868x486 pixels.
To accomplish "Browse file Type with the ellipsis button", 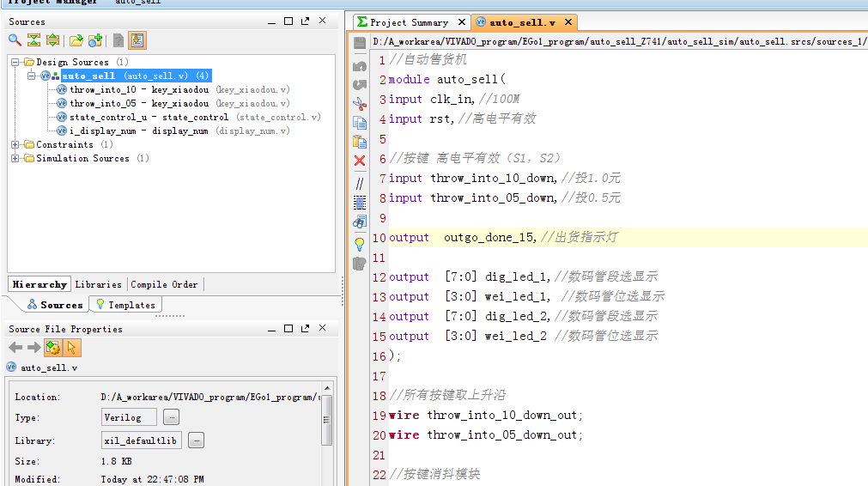I will coord(171,416).
